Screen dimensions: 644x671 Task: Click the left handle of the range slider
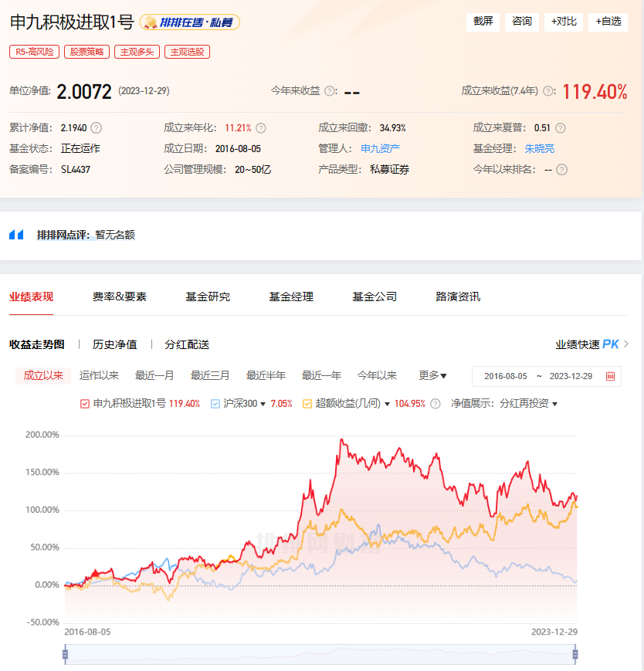pyautogui.click(x=65, y=654)
